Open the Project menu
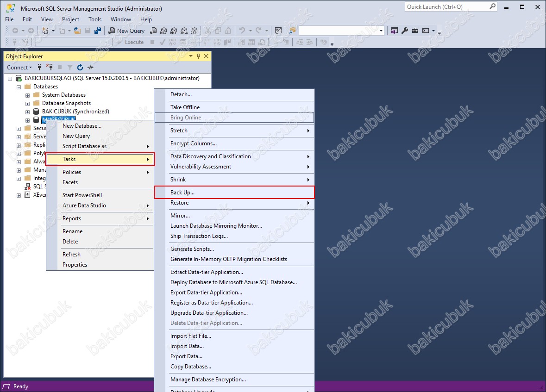546x392 pixels. click(71, 19)
